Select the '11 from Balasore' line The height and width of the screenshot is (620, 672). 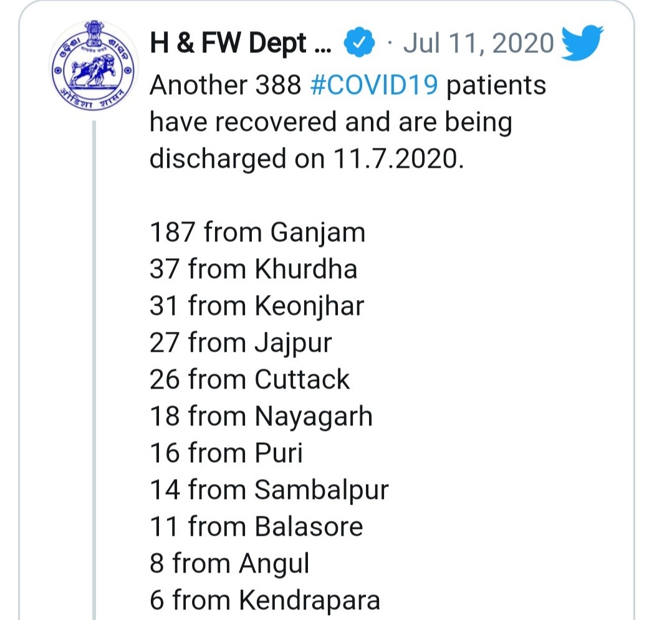[x=256, y=526]
